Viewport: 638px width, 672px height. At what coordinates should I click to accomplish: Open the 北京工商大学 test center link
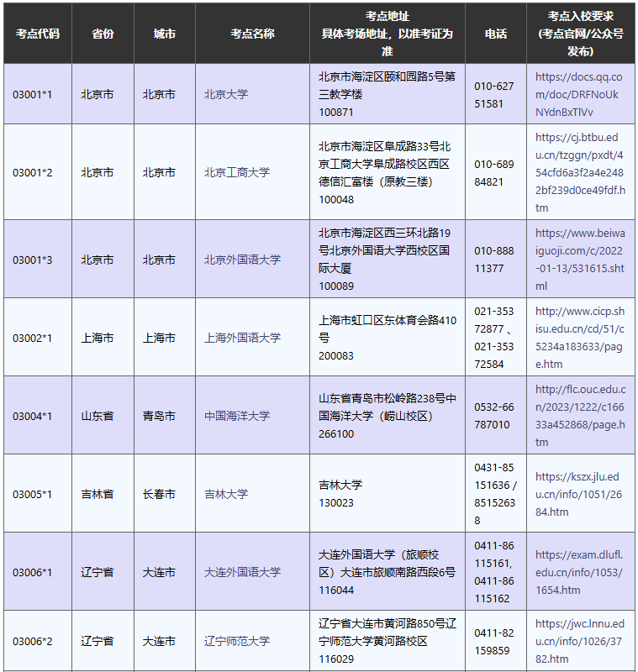coord(237,172)
